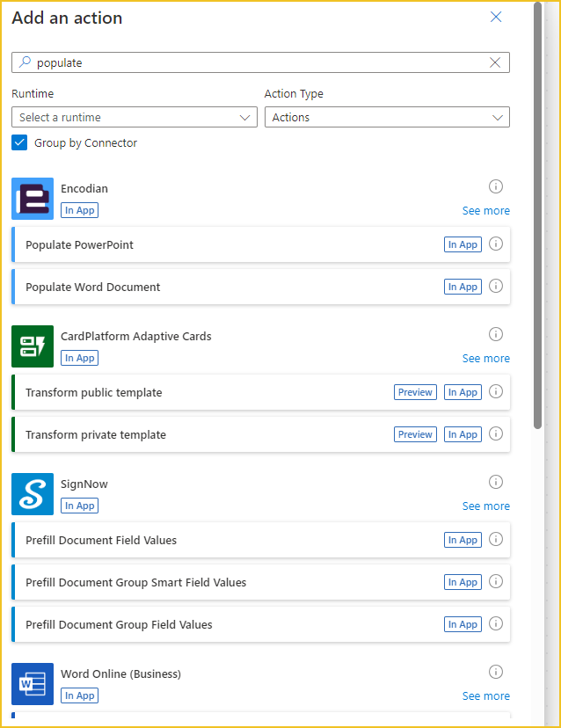This screenshot has height=728, width=561.
Task: Click In App badge under SignNow
Action: [79, 506]
